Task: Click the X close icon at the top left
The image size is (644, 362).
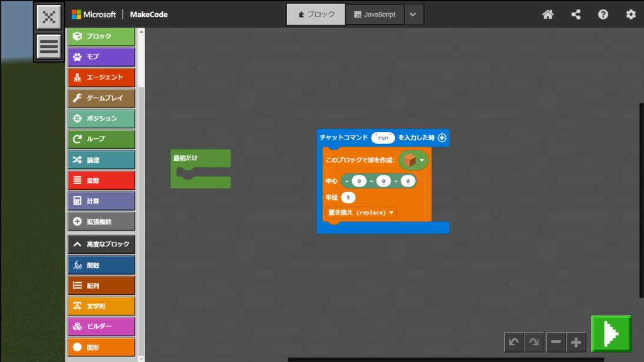Action: [48, 17]
